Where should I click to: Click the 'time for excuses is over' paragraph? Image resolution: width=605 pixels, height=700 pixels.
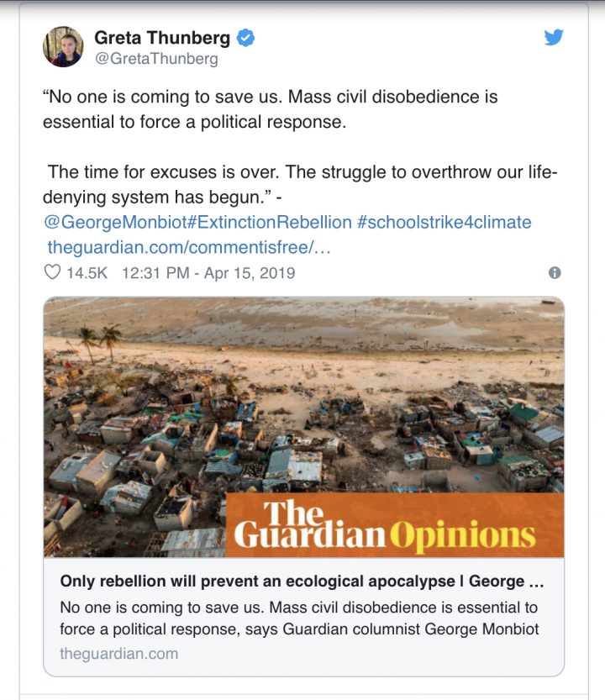tap(302, 184)
